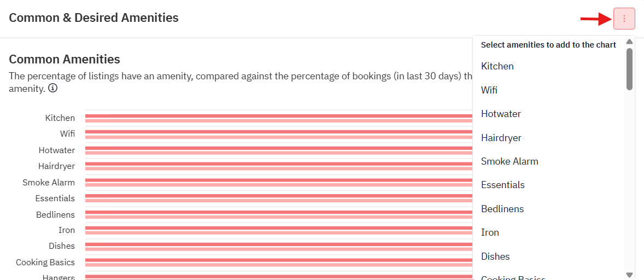644x280 pixels.
Task: Click the Smoke Alarm chart axis label
Action: (49, 182)
